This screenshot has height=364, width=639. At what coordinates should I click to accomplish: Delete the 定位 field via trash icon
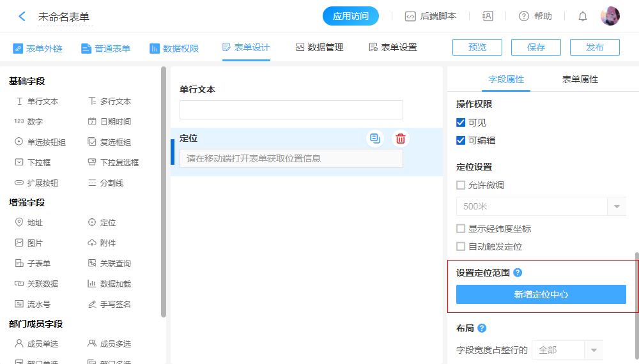pos(401,139)
